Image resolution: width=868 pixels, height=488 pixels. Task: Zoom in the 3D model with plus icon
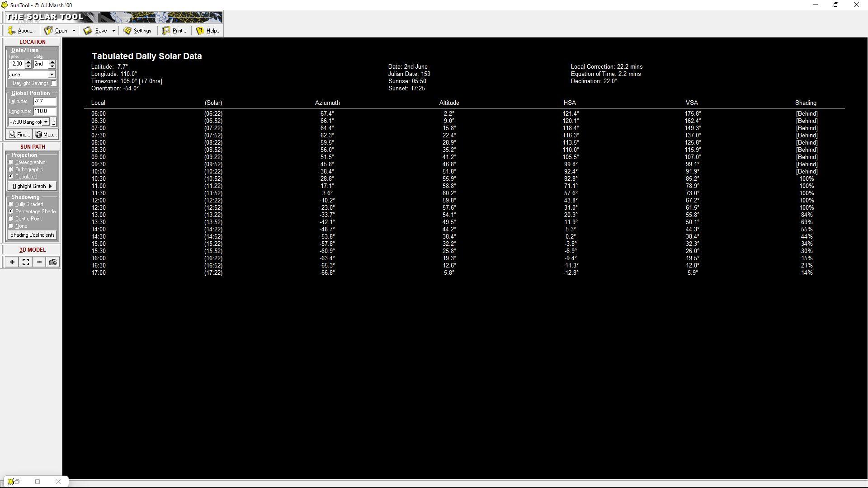[x=12, y=262]
